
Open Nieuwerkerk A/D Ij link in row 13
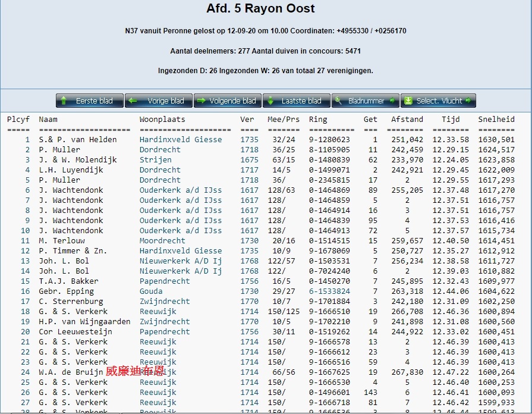click(181, 261)
